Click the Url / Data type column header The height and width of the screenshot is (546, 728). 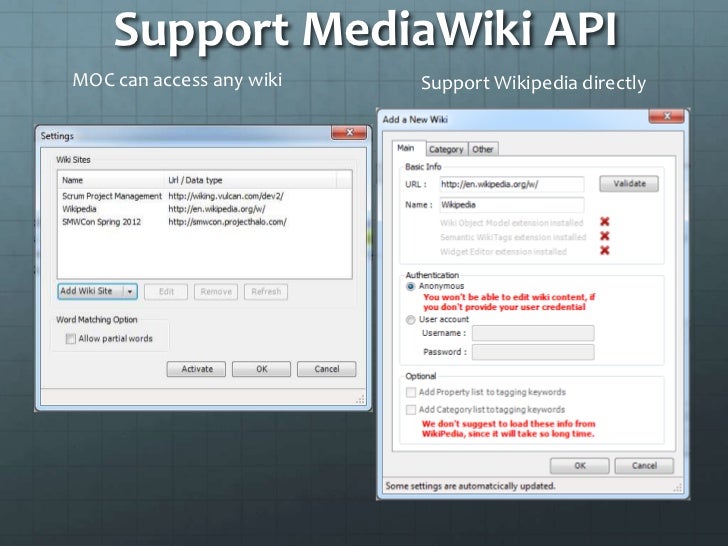coord(250,180)
